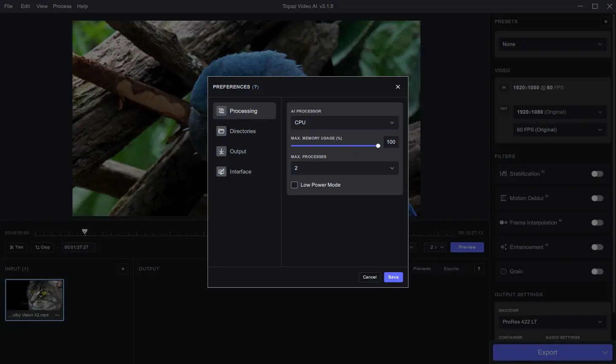Click the timecode field 00:01:27:27
616x364 pixels.
coord(78,247)
